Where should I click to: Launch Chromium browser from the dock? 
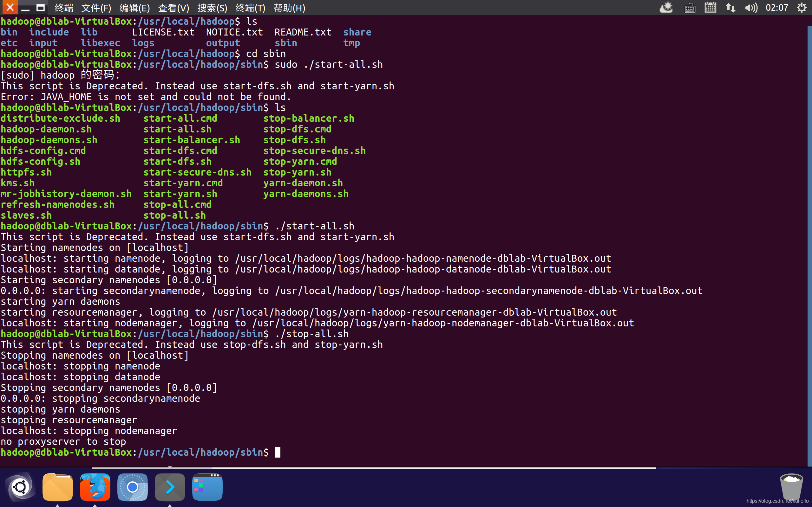[x=133, y=487]
